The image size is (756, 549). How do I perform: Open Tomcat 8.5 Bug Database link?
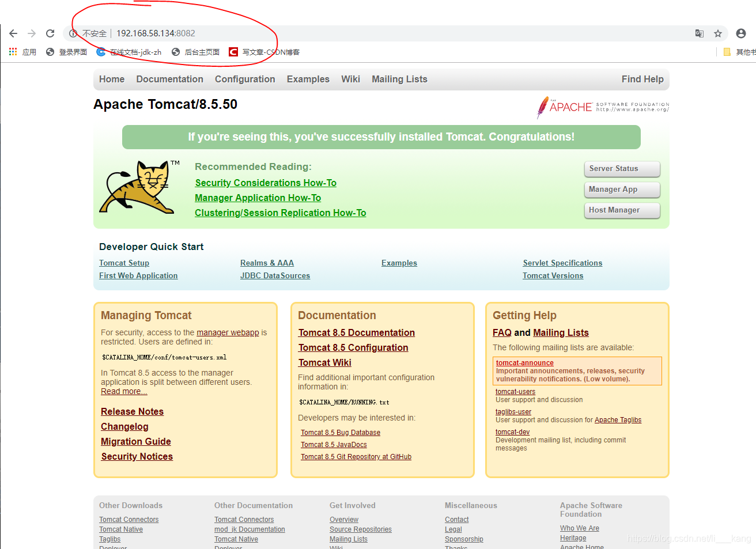(x=340, y=433)
